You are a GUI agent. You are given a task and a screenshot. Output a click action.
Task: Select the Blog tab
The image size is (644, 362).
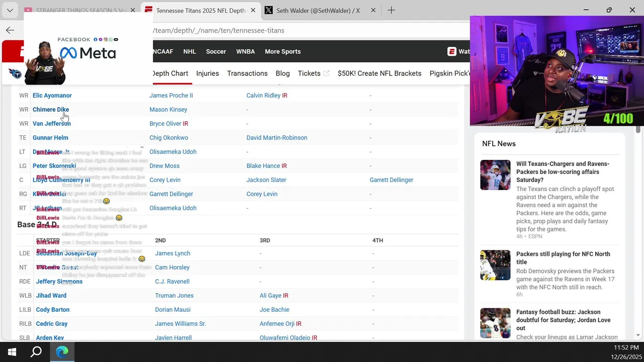click(x=283, y=73)
